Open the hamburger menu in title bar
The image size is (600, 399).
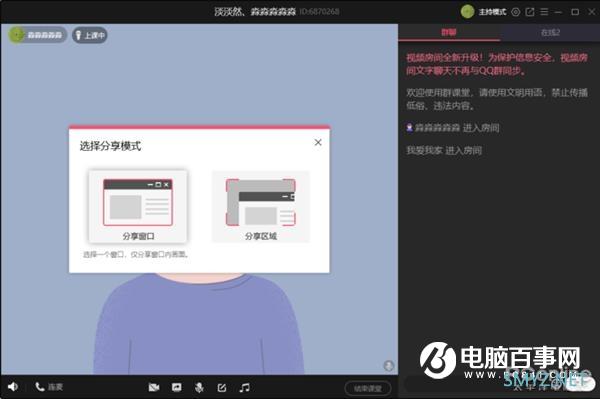(544, 12)
